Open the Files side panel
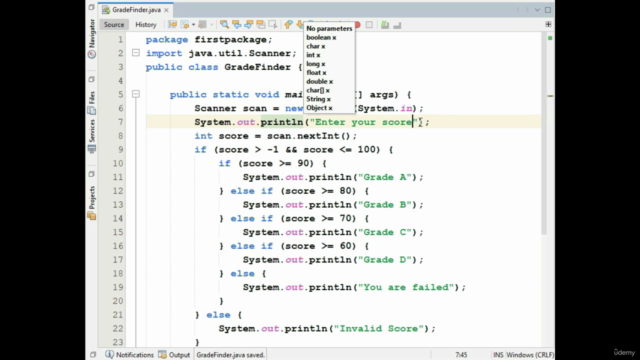640x360 pixels. click(x=92, y=103)
